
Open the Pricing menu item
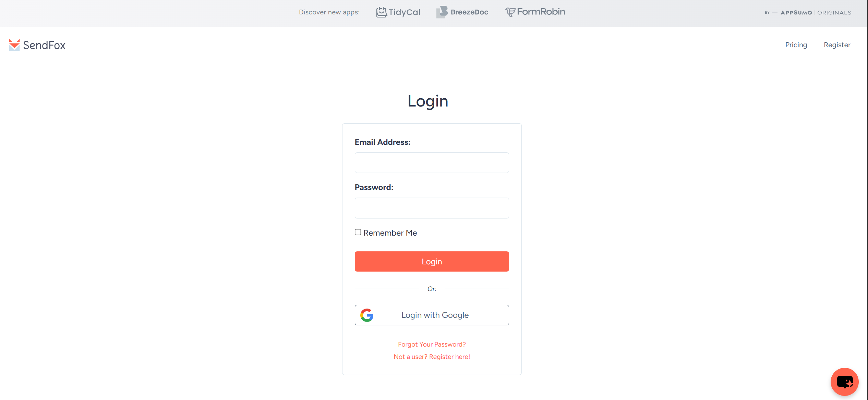coord(796,45)
